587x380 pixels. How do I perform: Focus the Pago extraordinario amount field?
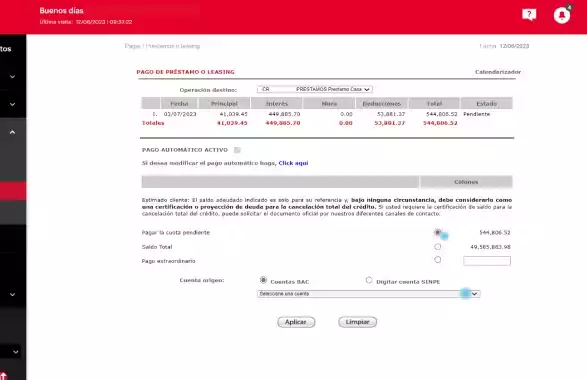(487, 261)
